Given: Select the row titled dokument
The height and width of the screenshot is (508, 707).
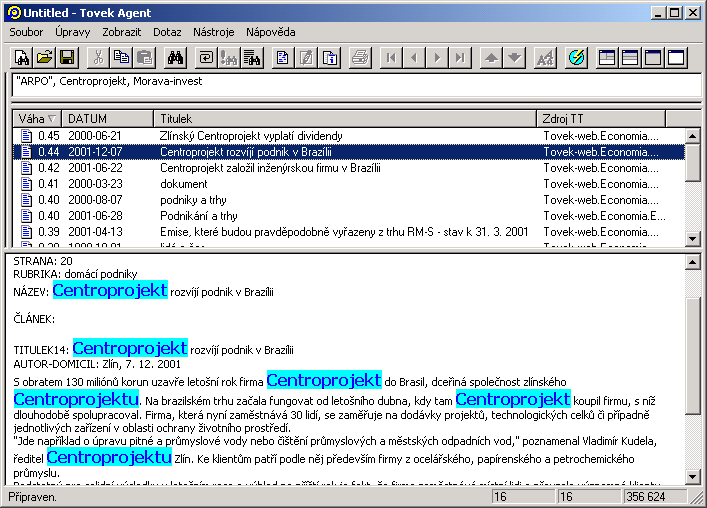Looking at the screenshot, I should [x=348, y=184].
